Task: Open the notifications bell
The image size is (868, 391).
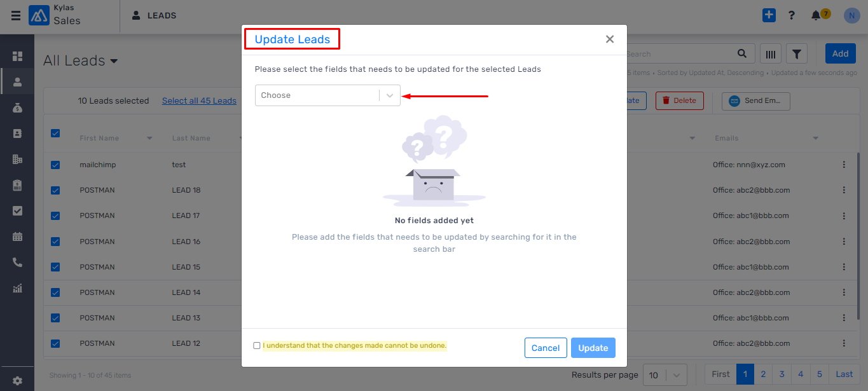Action: click(x=816, y=16)
